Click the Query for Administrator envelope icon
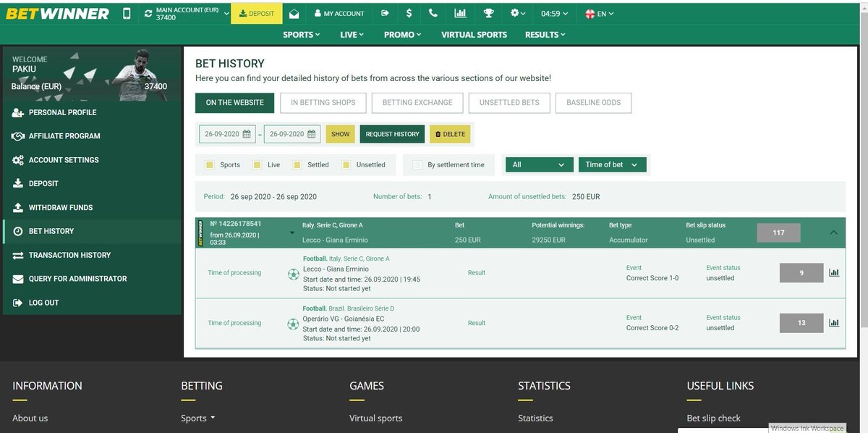868x433 pixels. point(18,279)
